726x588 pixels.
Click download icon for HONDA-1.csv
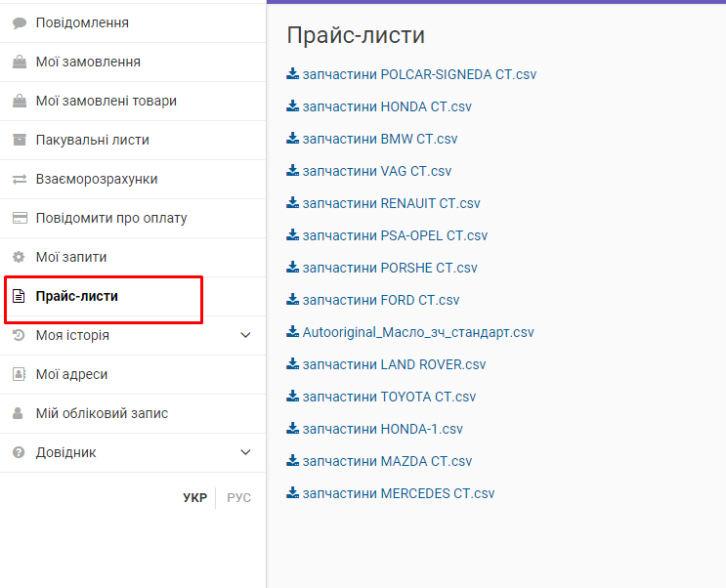pos(292,428)
